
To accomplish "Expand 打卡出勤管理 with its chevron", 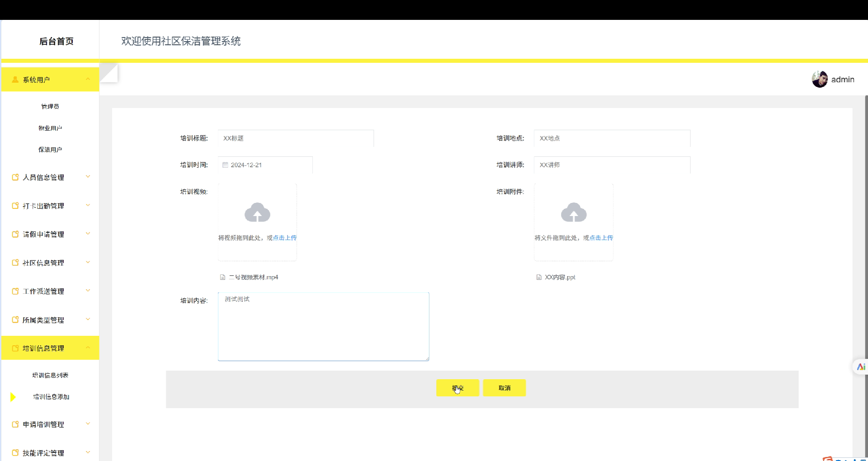I will point(88,205).
